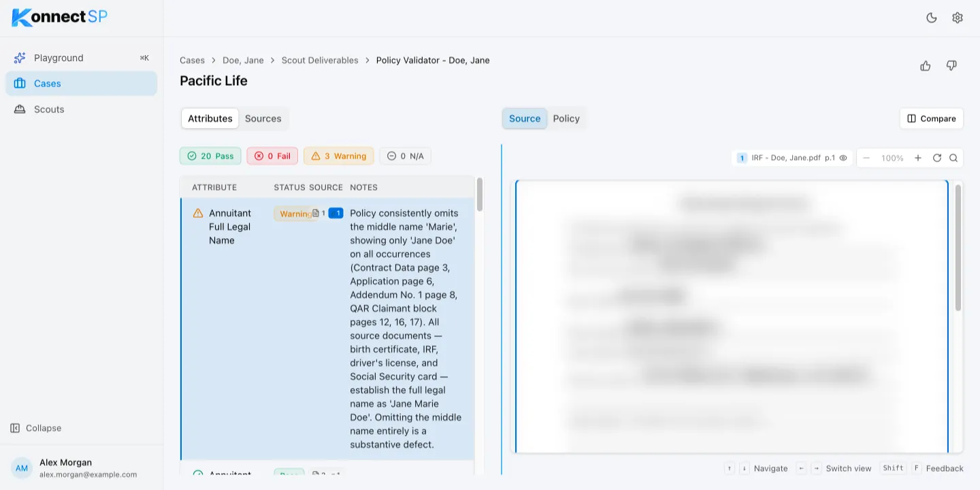The width and height of the screenshot is (980, 490).
Task: Click the document source count icon
Action: 316,213
